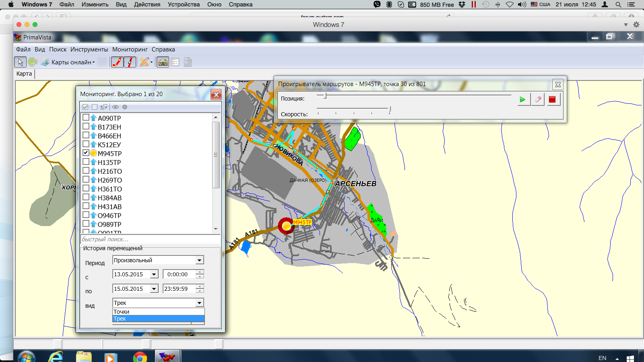Activate the red polyline route tool
Viewport: 644px width, 362px height.
pyautogui.click(x=117, y=62)
